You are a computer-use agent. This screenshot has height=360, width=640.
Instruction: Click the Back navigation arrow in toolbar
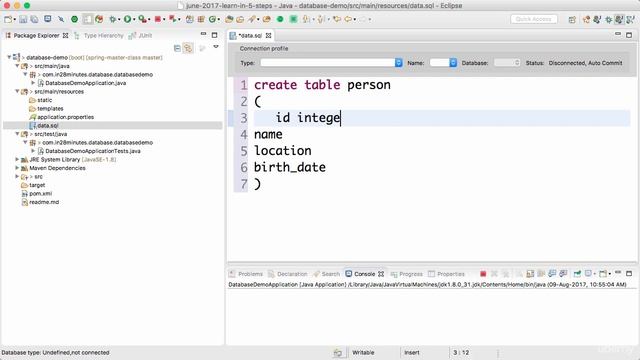[348, 19]
